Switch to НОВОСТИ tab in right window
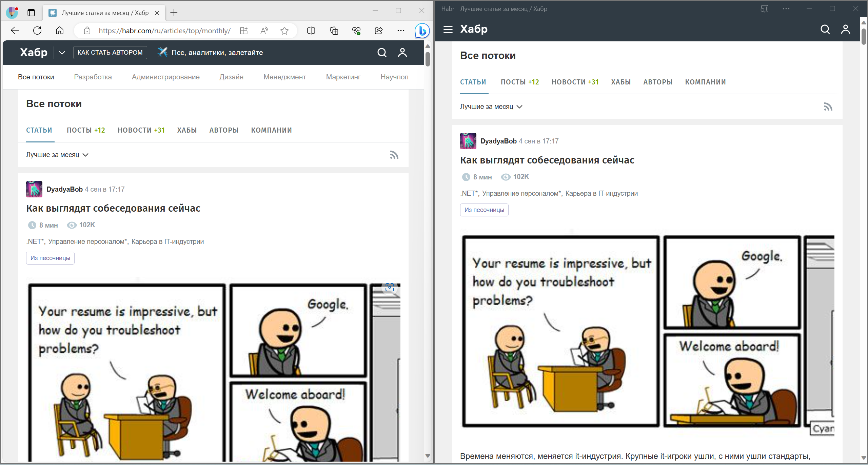The image size is (868, 465). [x=575, y=82]
